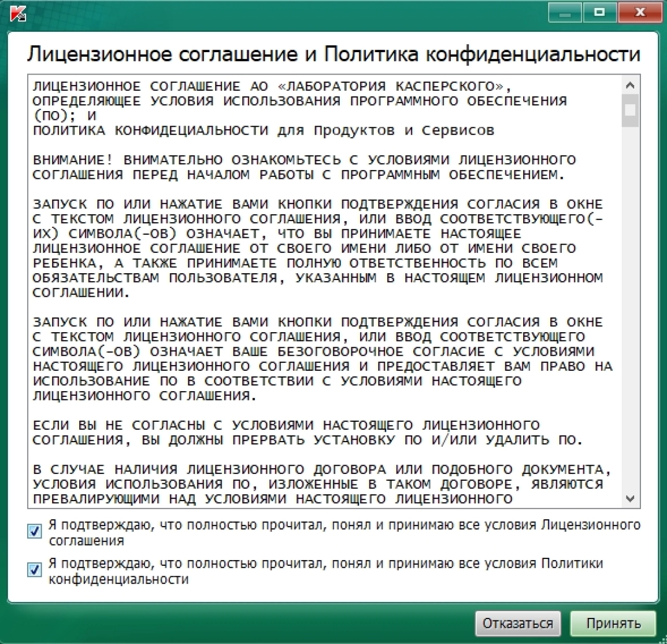Viewport: 667px width, 644px height.
Task: Click the scrollbar down arrow
Action: 630,499
